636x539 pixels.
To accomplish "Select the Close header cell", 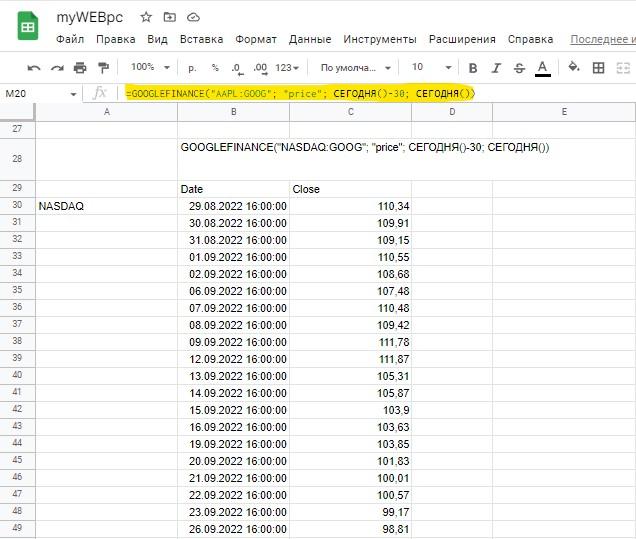I will (x=350, y=189).
